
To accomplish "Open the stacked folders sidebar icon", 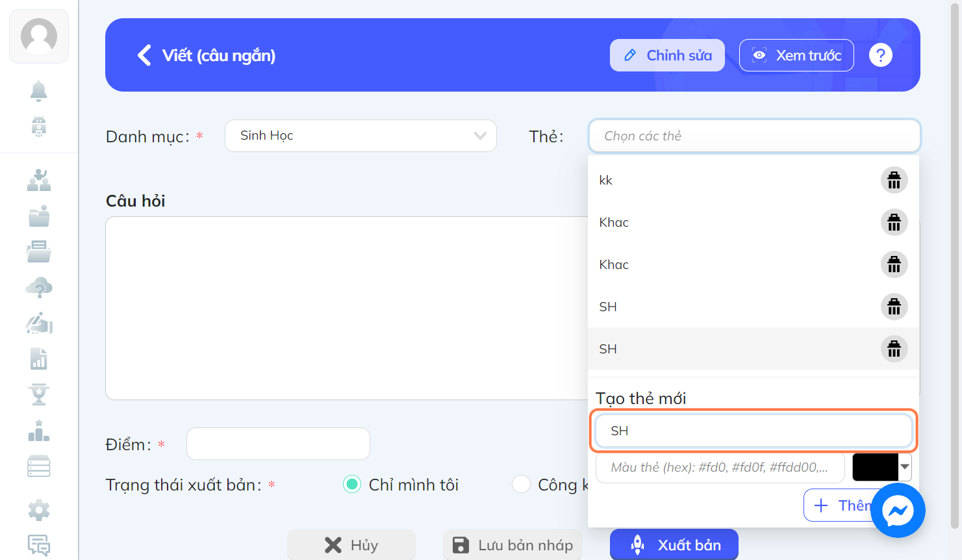I will click(39, 251).
